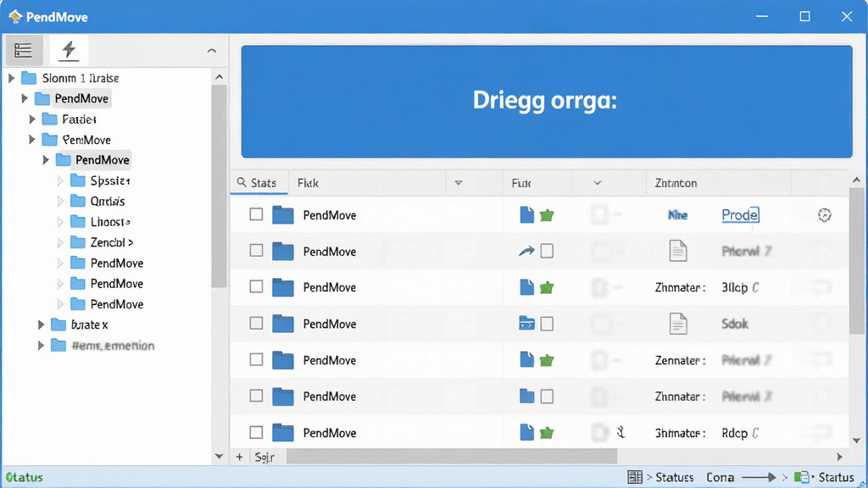Collapse the sidebar panel with the chevron up

(211, 50)
